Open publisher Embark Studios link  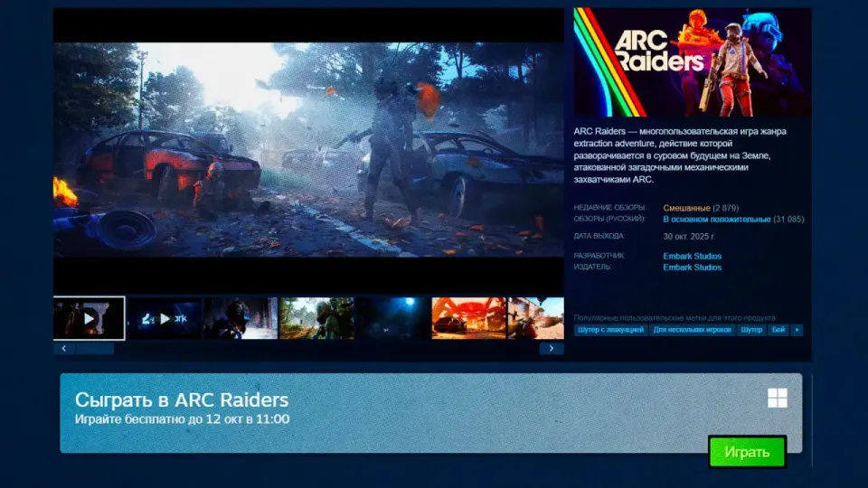point(692,267)
